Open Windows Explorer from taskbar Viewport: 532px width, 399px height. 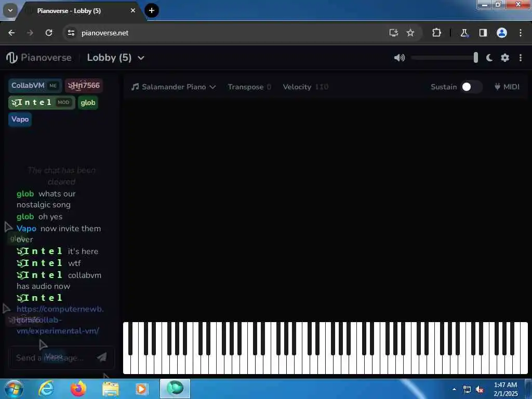click(110, 389)
